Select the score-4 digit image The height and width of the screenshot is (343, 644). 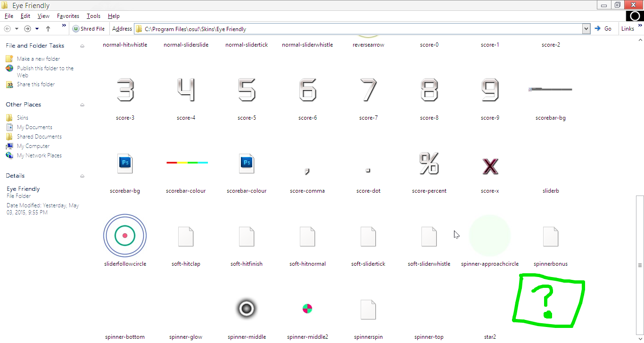coord(186,90)
